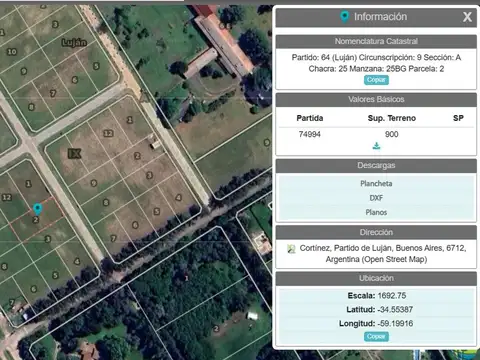Click the Cortínez address text
The height and width of the screenshot is (360, 480).
tap(383, 254)
